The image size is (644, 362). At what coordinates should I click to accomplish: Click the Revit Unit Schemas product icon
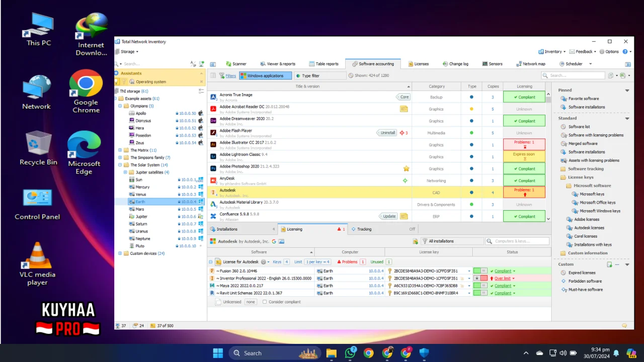(x=212, y=293)
